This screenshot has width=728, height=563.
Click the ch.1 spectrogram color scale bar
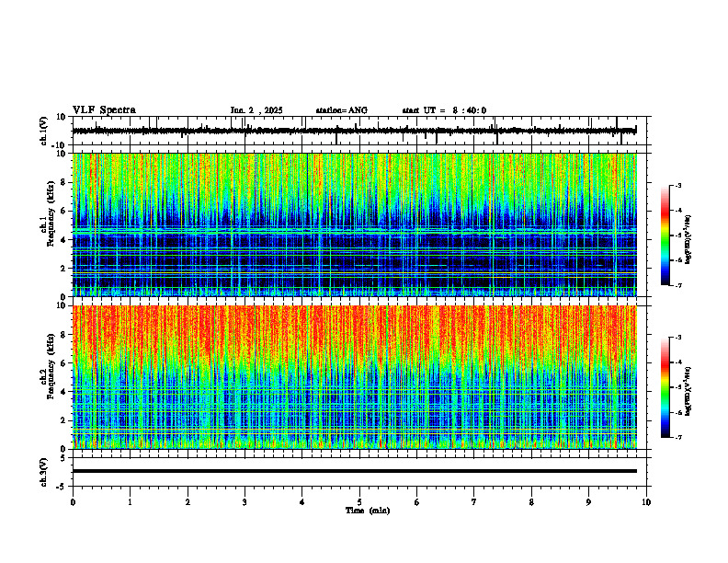[665, 236]
